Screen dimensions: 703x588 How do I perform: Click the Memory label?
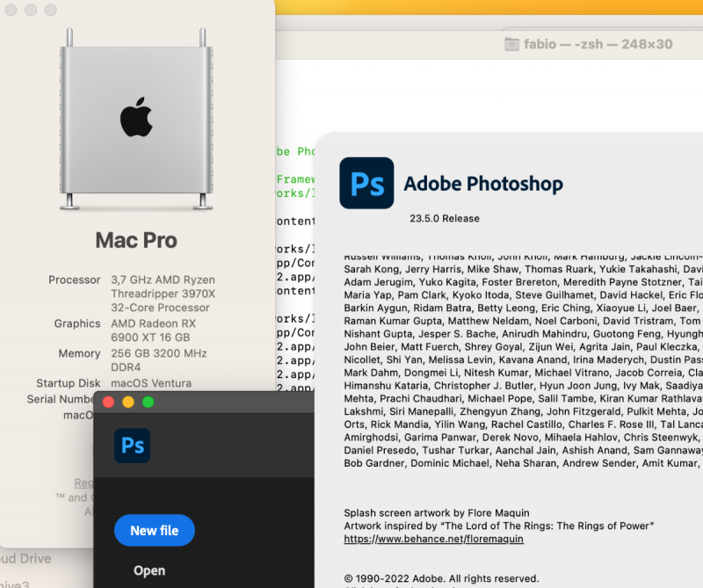(79, 353)
